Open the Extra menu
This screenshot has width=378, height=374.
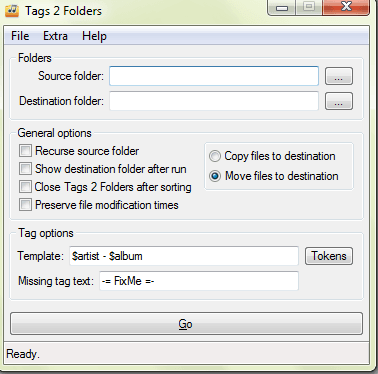pos(55,36)
